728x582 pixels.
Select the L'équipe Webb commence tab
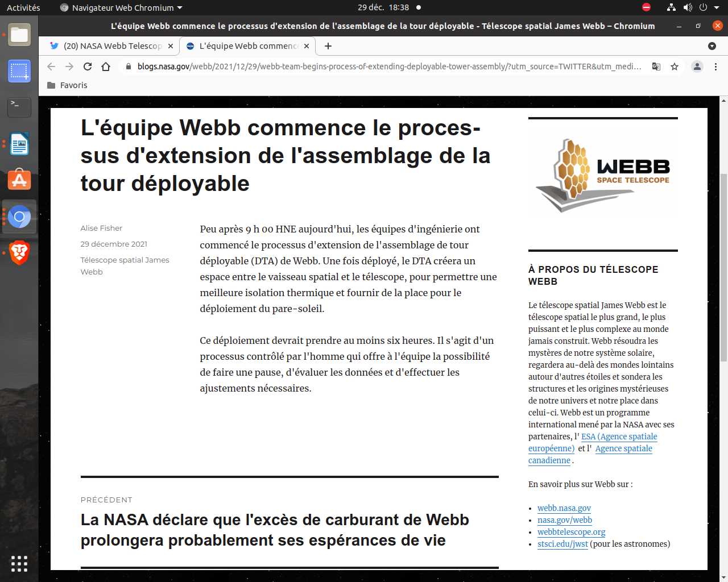pos(247,46)
